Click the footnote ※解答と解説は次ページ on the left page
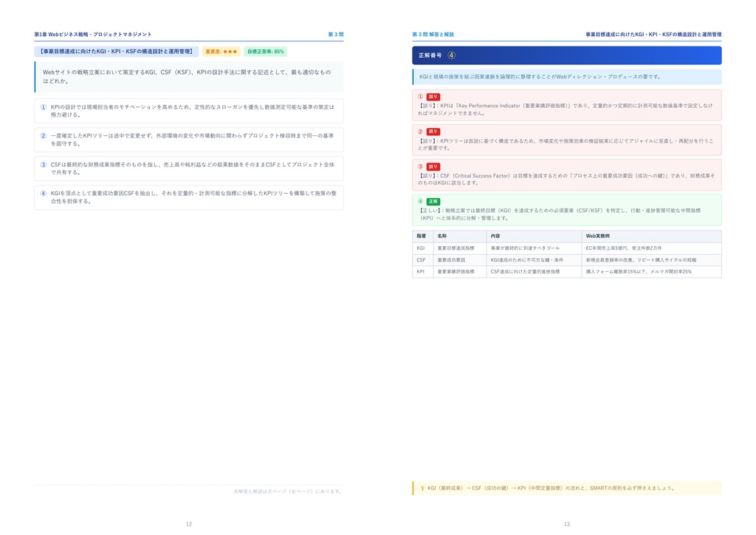 click(x=289, y=491)
